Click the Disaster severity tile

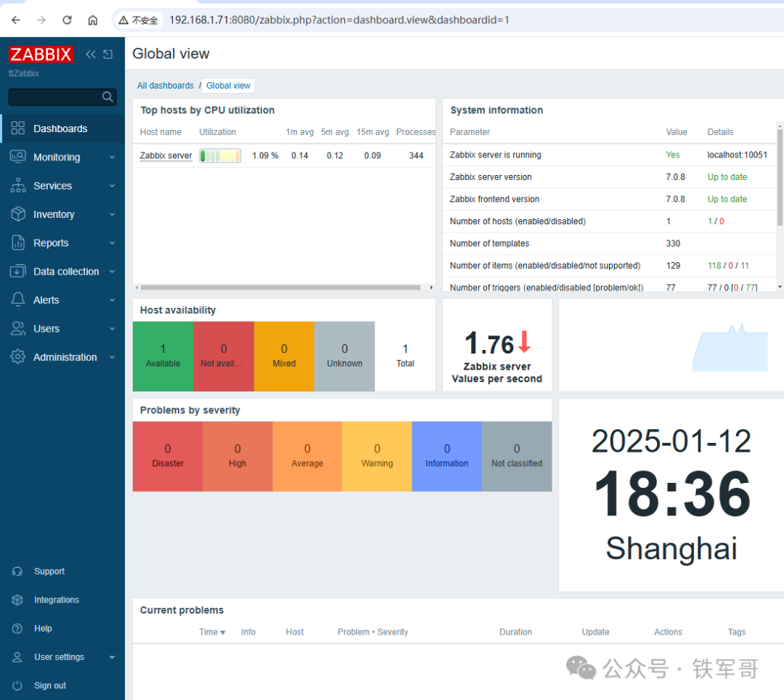pyautogui.click(x=168, y=456)
